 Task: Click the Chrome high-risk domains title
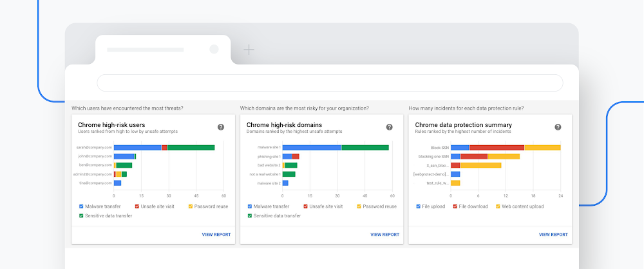coord(284,125)
